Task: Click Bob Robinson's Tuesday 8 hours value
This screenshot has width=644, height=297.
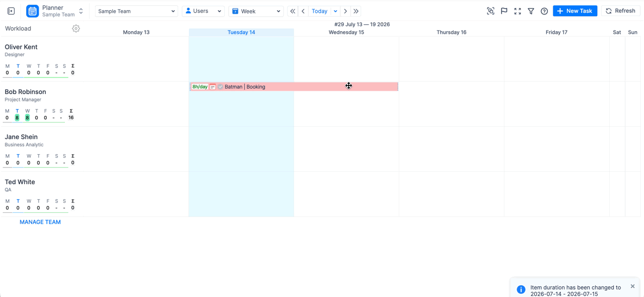Action: coord(17,118)
